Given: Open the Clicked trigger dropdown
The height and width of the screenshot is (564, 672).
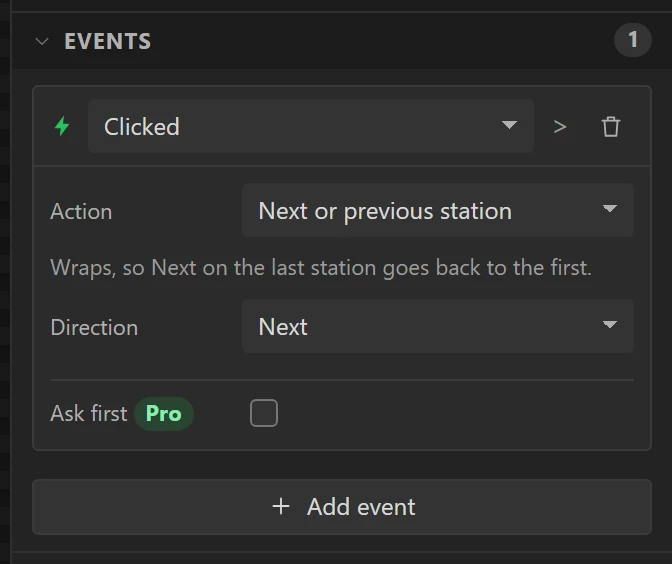Looking at the screenshot, I should click(x=311, y=126).
